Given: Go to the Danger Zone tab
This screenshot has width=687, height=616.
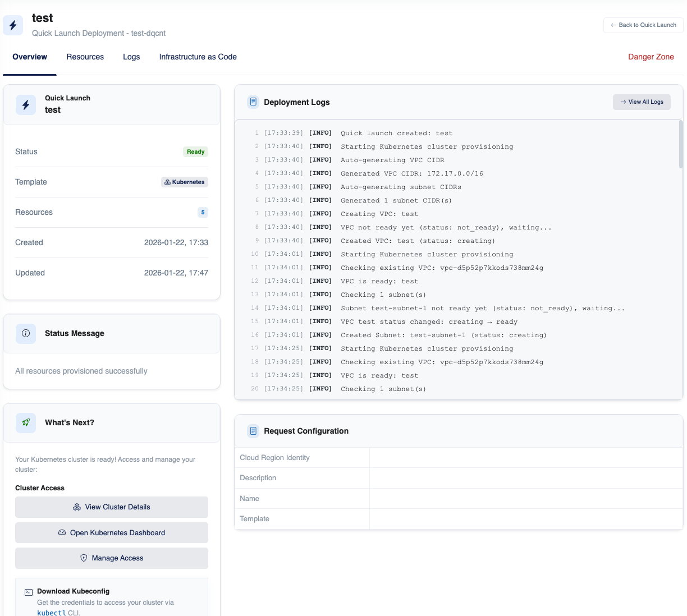Looking at the screenshot, I should pos(651,57).
